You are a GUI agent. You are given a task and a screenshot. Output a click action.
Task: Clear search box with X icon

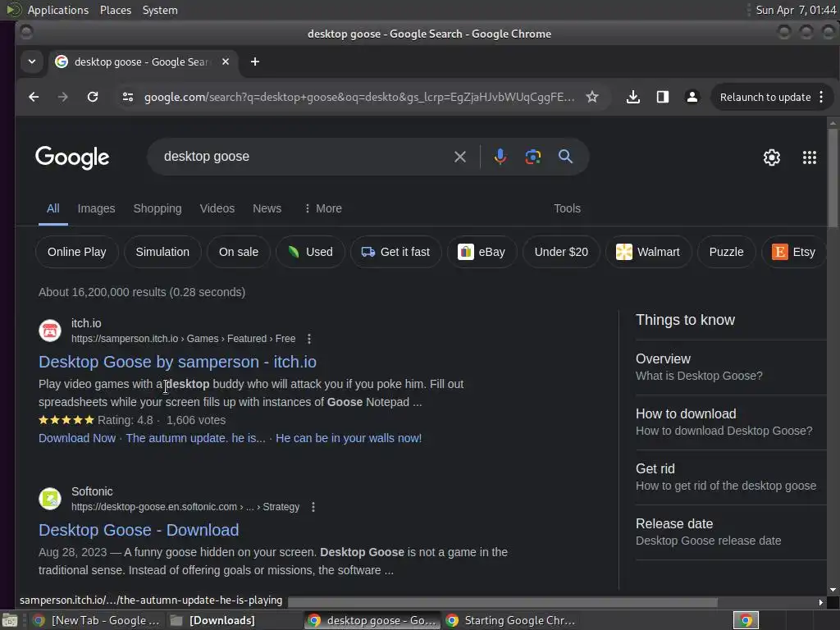pyautogui.click(x=459, y=157)
